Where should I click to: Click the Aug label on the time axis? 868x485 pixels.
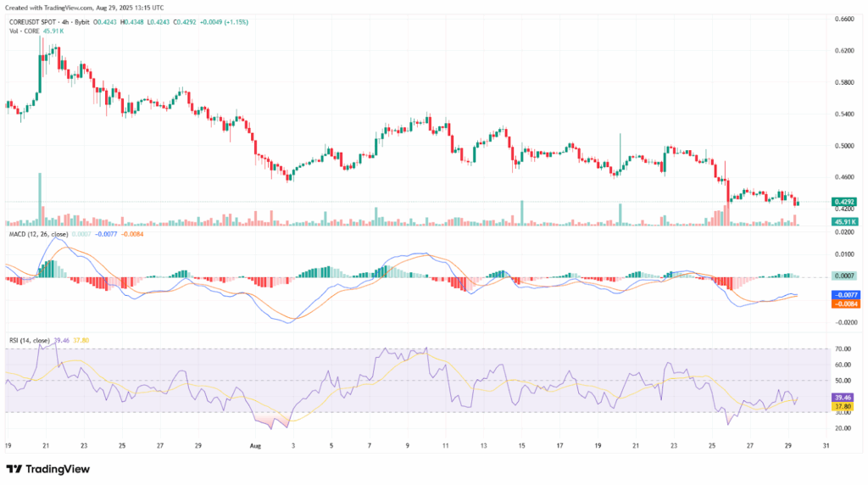tap(256, 443)
